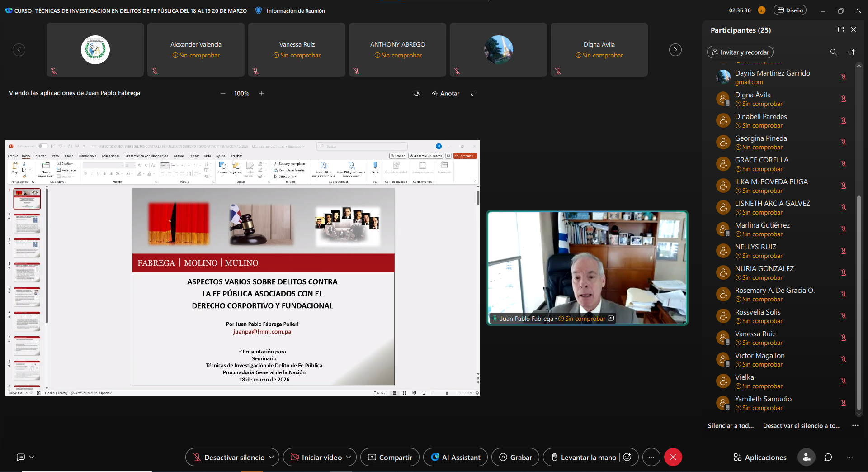868x472 pixels.
Task: Open the Aplicaciones menu
Action: [760, 457]
